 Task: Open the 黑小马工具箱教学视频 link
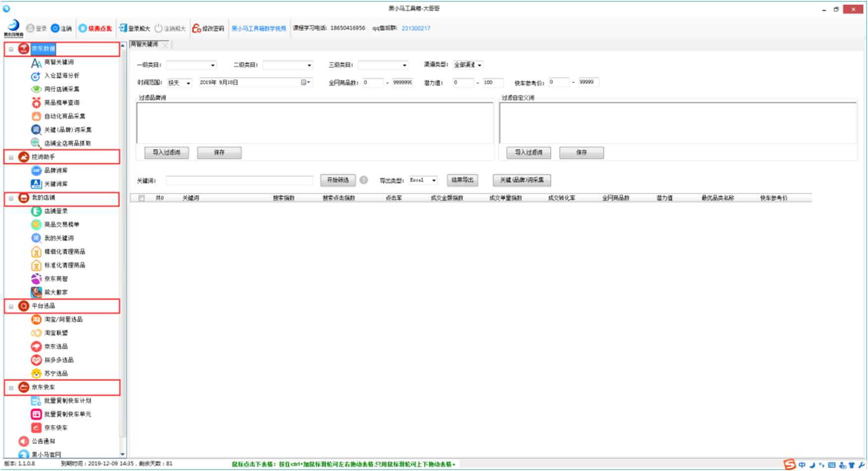click(x=259, y=28)
